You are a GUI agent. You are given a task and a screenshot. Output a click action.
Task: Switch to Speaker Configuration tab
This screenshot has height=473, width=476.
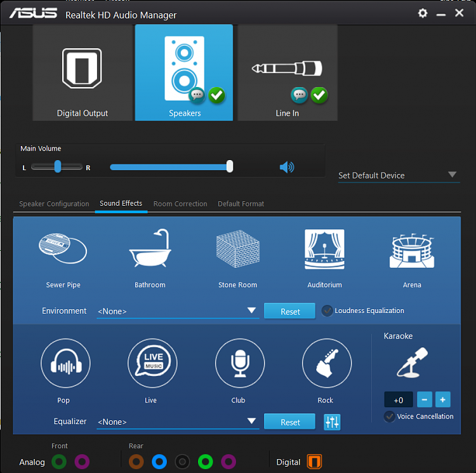click(x=54, y=204)
